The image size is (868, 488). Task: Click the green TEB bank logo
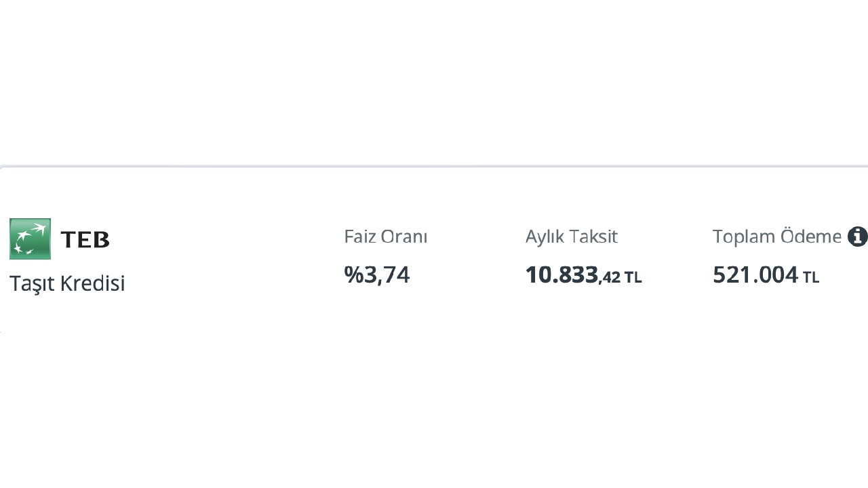coord(30,239)
